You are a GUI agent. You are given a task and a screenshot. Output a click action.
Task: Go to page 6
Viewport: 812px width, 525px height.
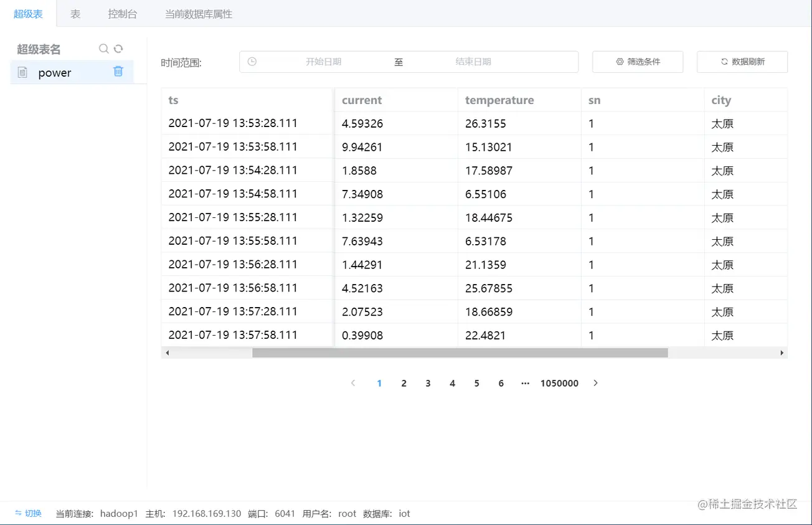pos(501,383)
